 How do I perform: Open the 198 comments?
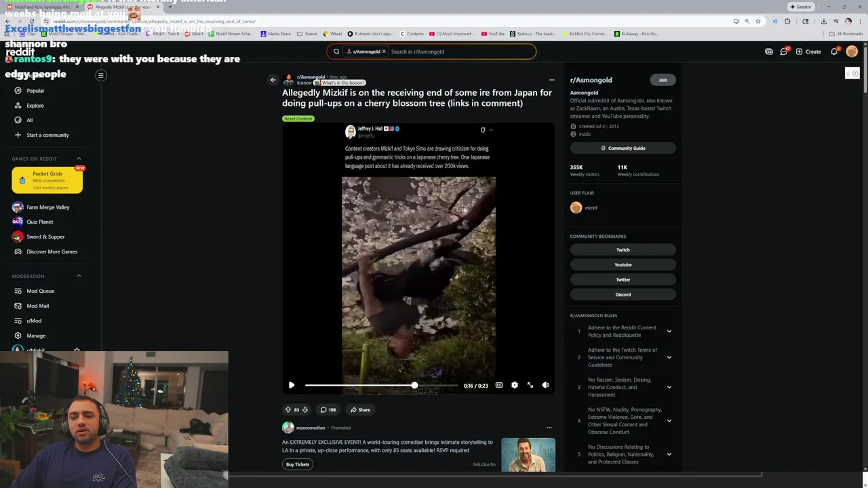point(328,409)
